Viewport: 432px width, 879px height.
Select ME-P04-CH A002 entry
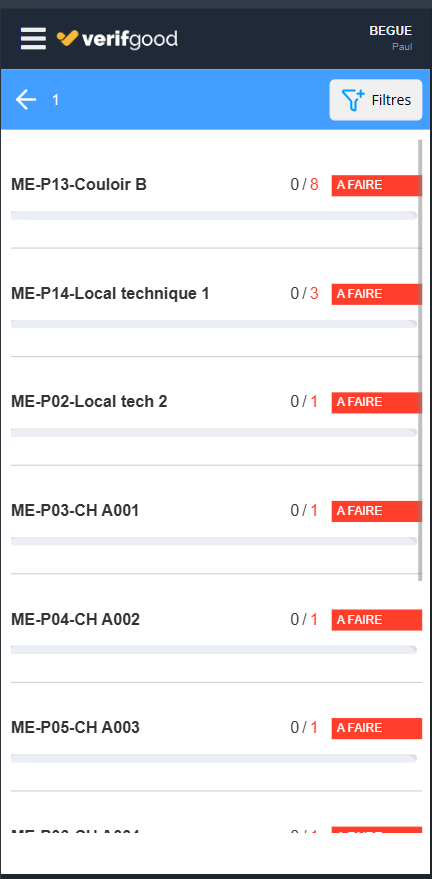pyautogui.click(x=216, y=628)
